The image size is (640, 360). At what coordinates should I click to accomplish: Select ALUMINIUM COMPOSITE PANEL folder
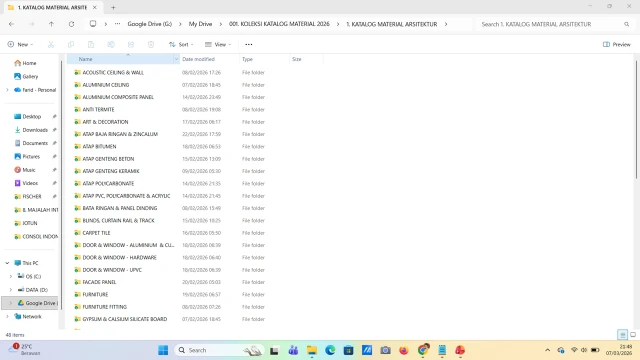coord(118,97)
